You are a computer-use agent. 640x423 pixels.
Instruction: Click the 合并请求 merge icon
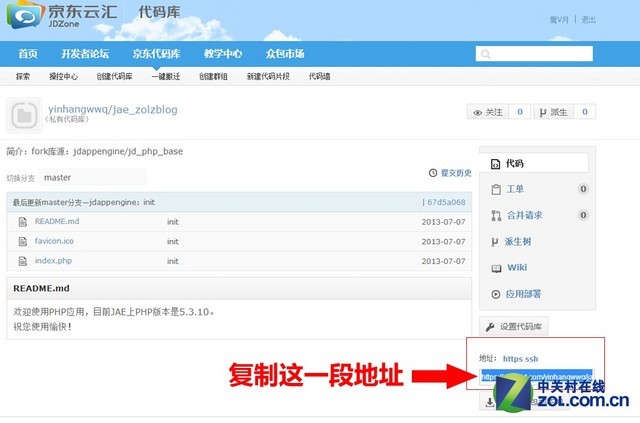(x=496, y=216)
